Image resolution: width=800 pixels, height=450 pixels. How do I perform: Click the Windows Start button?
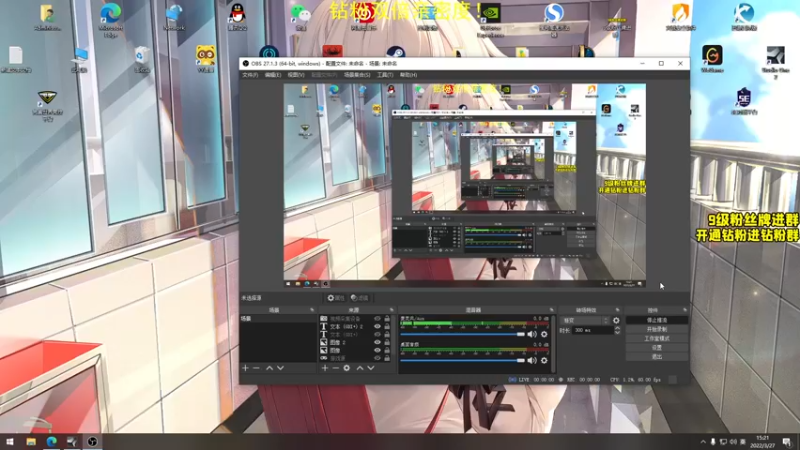(10, 442)
